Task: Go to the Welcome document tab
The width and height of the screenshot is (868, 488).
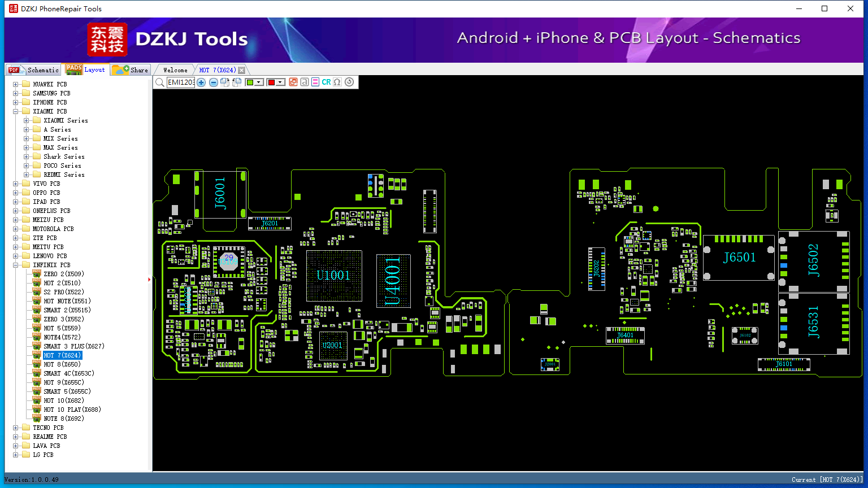Action: pos(175,70)
